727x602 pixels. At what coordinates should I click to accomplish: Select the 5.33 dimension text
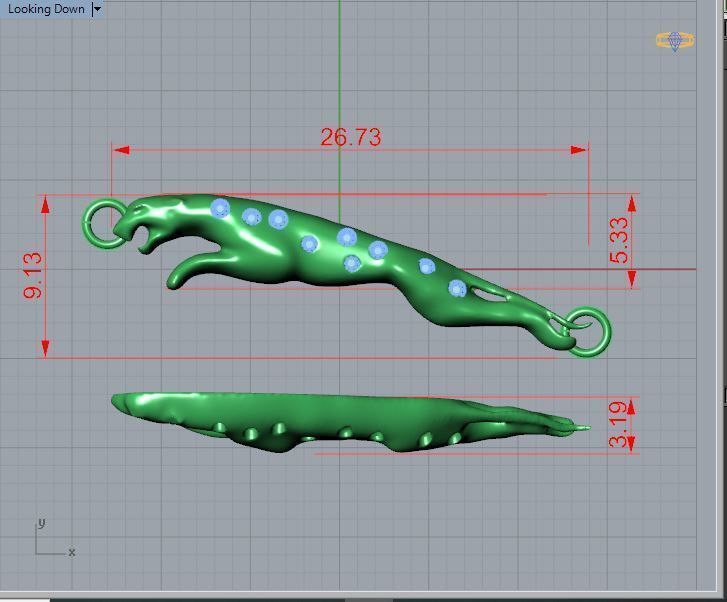click(619, 240)
